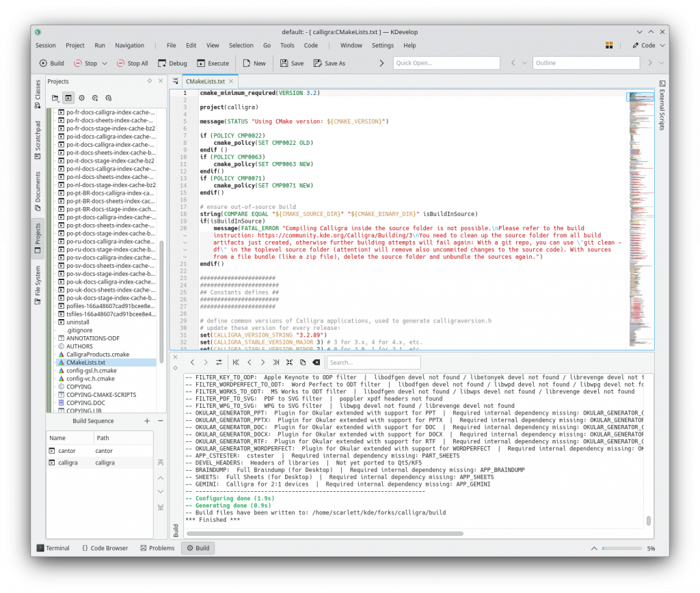This screenshot has height=593, width=700.
Task: Close the Build output panel
Action: pos(176,357)
